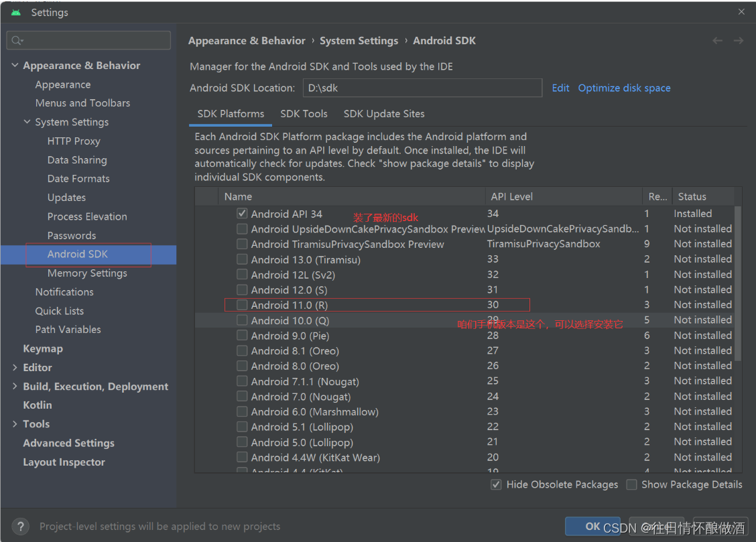Click the OK button
This screenshot has width=756, height=542.
(x=592, y=526)
